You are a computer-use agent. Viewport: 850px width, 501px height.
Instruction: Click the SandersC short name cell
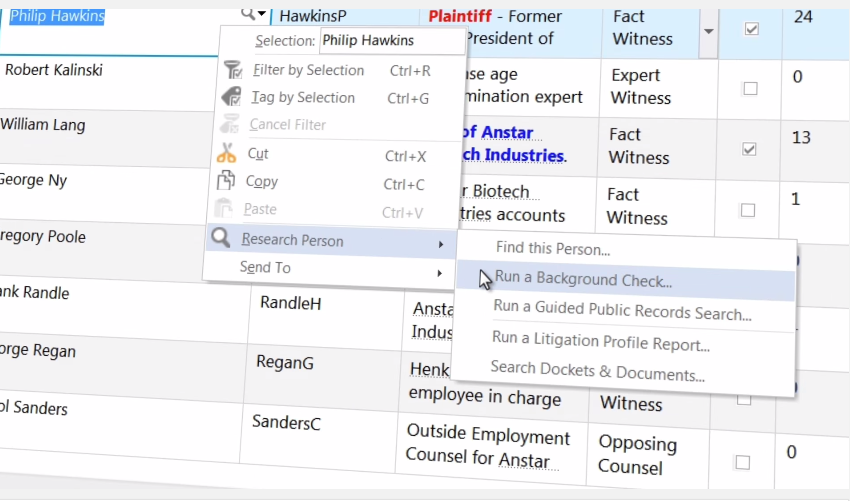click(x=286, y=422)
